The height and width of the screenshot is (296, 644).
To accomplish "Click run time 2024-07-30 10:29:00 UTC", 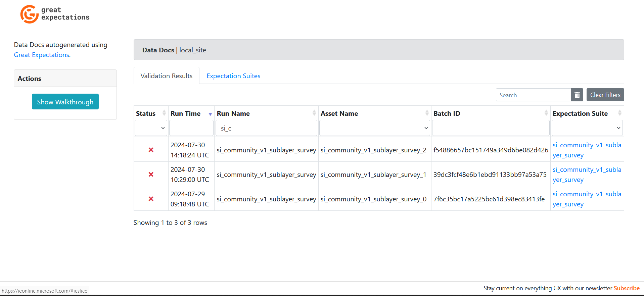I will click(x=190, y=175).
